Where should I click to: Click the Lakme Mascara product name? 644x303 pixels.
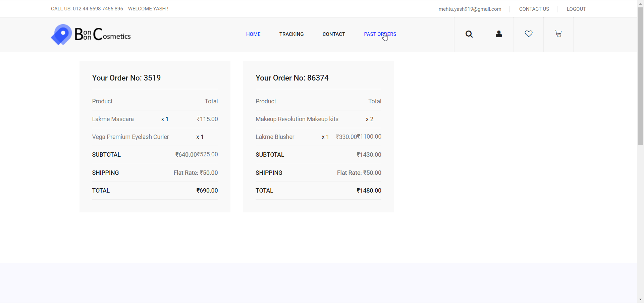click(x=113, y=119)
